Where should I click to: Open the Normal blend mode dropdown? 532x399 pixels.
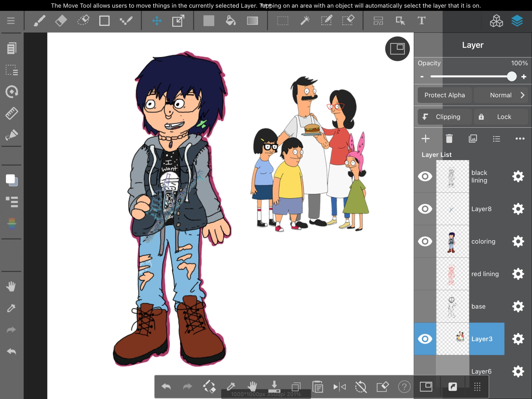[501, 95]
